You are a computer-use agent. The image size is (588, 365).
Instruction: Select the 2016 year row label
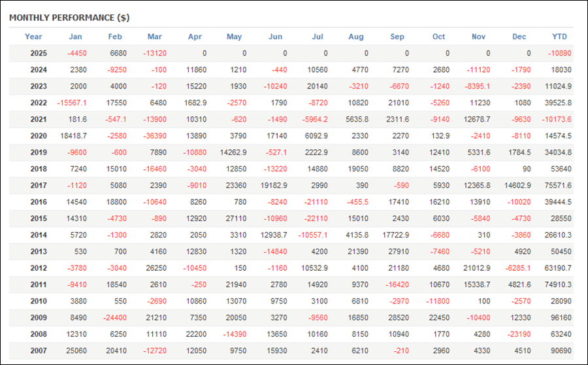tap(39, 202)
